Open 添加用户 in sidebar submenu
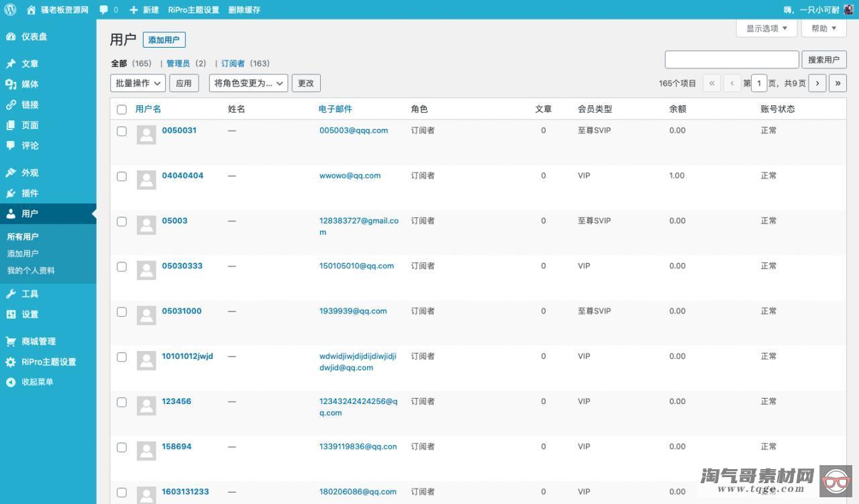 23,254
